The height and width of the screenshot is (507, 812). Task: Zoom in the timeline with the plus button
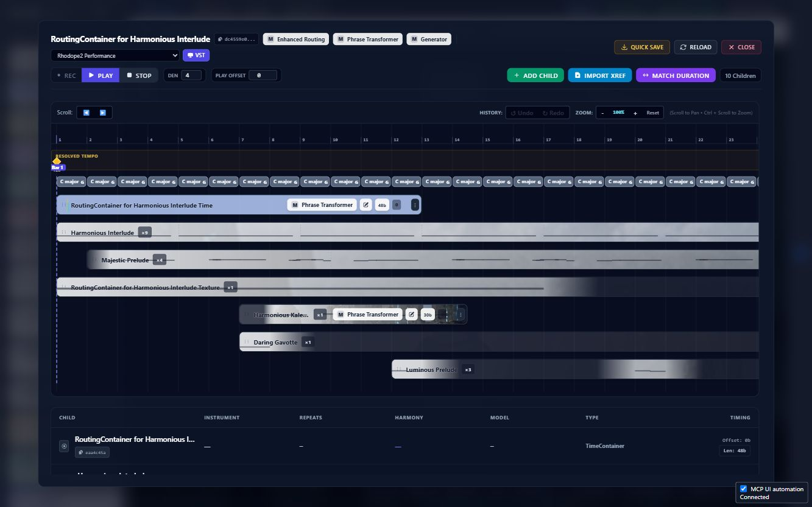click(635, 113)
